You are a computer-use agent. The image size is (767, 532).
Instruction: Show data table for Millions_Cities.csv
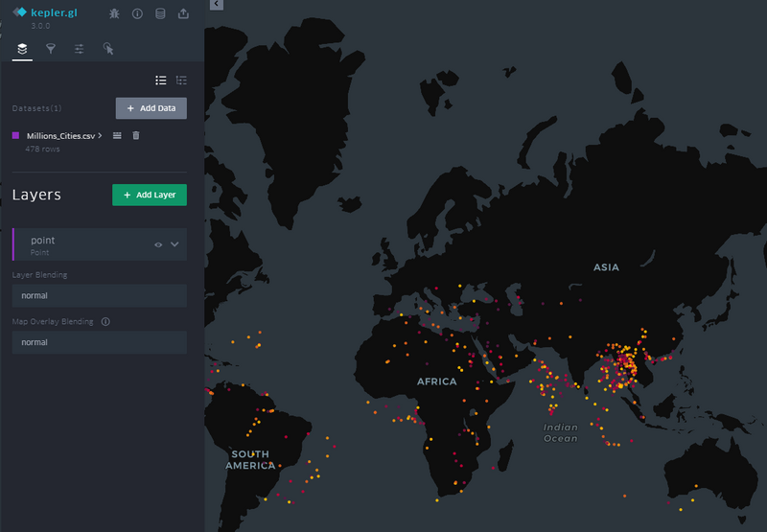117,136
